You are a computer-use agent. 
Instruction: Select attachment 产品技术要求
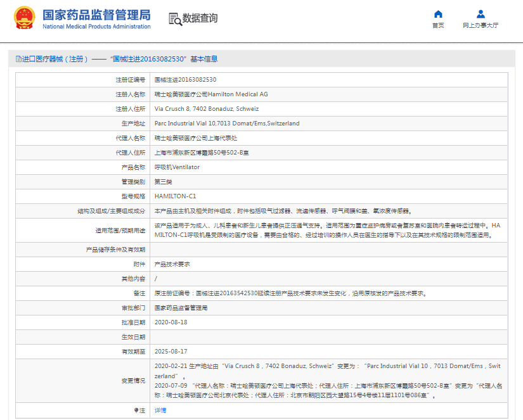click(x=172, y=264)
